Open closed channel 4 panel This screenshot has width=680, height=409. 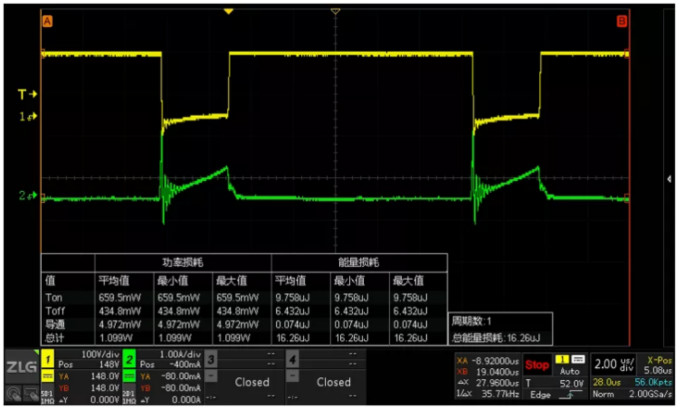click(x=333, y=381)
